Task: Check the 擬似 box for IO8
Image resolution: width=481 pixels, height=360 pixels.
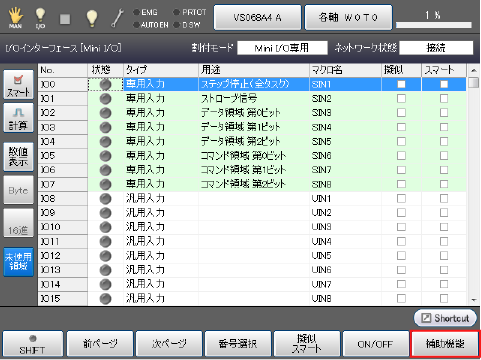Action: click(x=401, y=199)
